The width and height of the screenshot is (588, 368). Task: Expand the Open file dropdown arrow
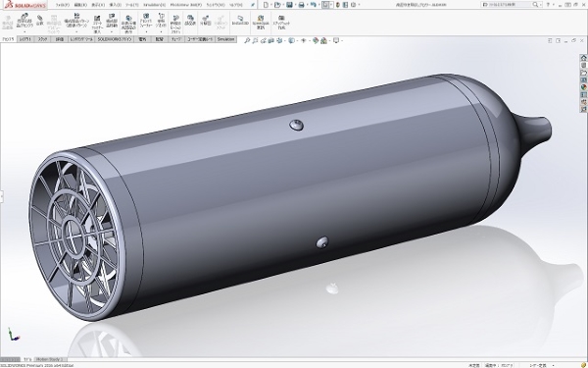coord(282,5)
